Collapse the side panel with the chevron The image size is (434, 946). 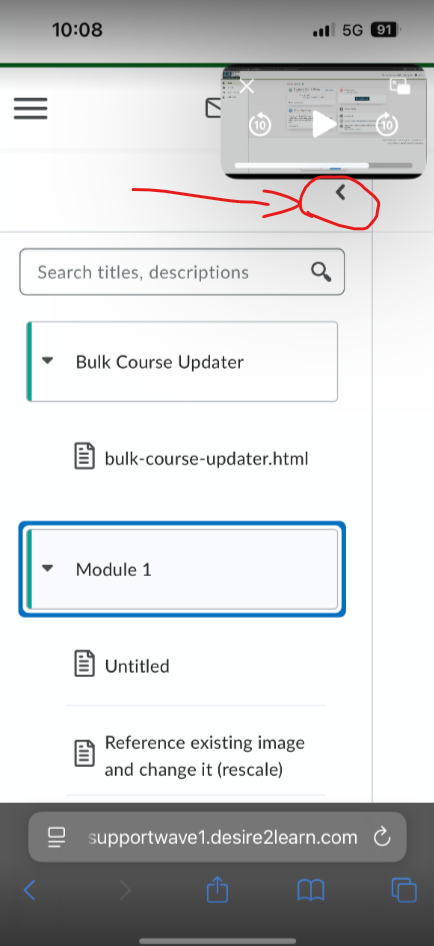pyautogui.click(x=340, y=192)
